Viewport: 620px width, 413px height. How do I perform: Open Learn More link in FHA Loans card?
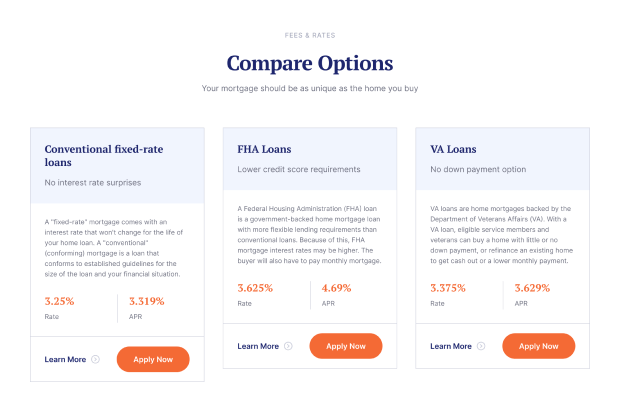(258, 346)
